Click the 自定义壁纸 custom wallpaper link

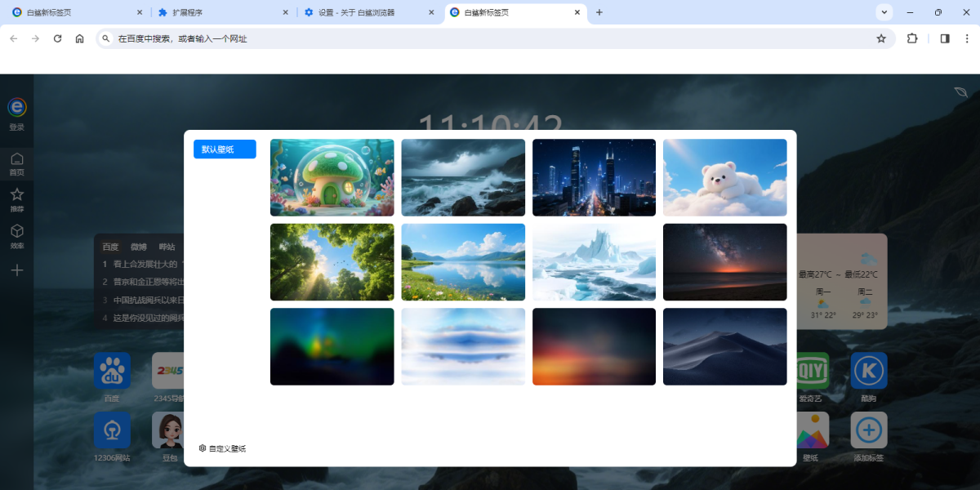(224, 448)
